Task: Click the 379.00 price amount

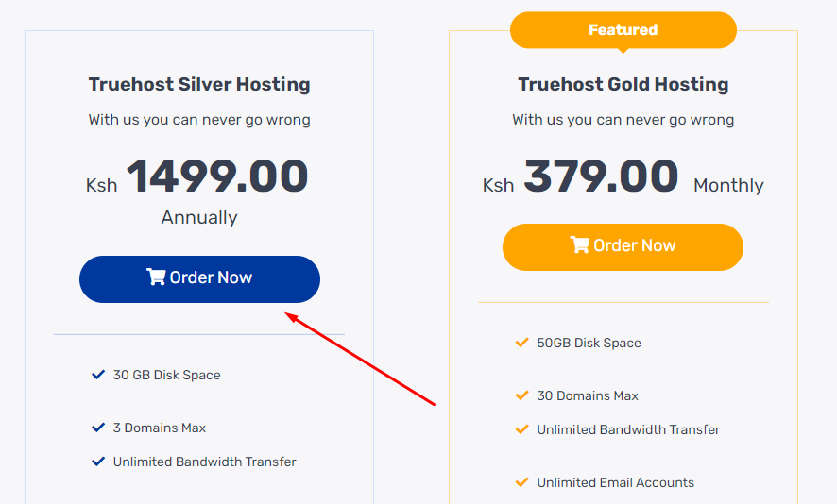Action: [601, 176]
